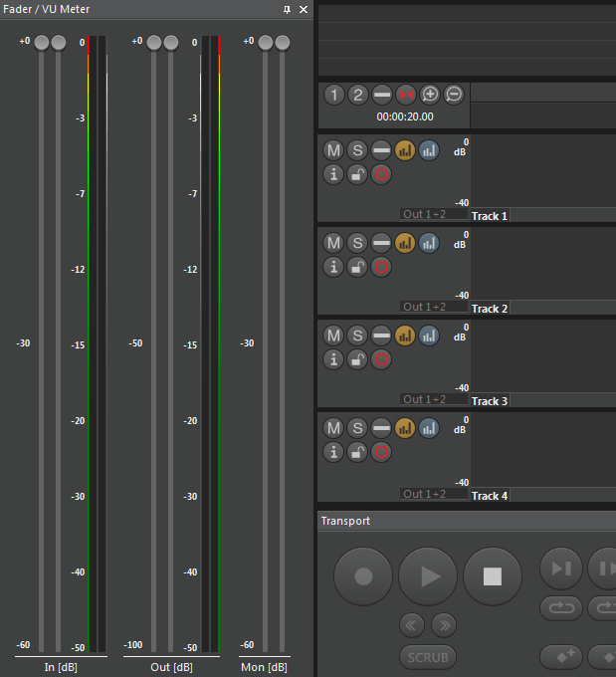Viewport: 616px width, 677px height.
Task: Zoom in with the magnifier plus icon
Action: [430, 95]
